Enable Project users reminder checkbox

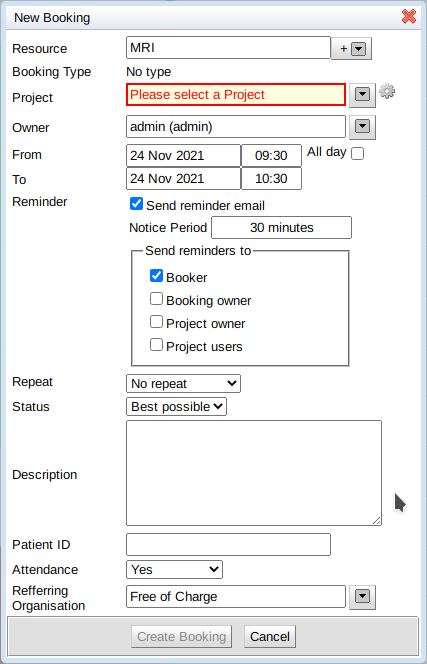pos(156,345)
